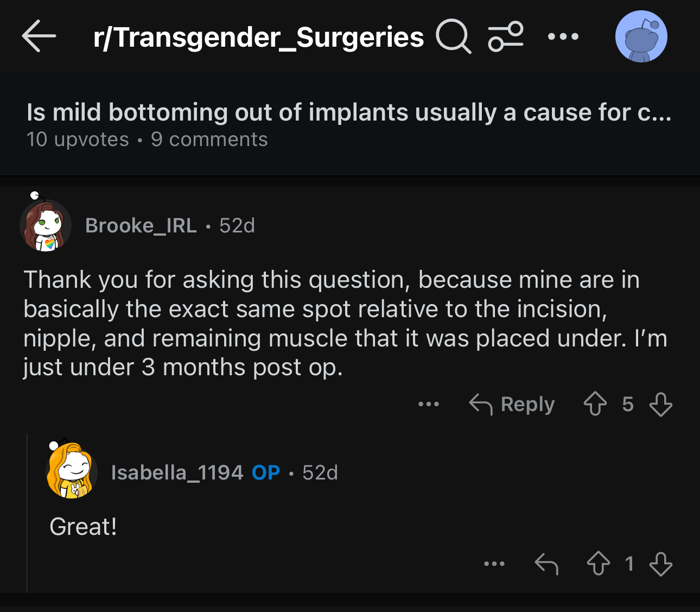Reply to Brooke_IRL's comment
Viewport: 700px width, 612px height.
[512, 404]
